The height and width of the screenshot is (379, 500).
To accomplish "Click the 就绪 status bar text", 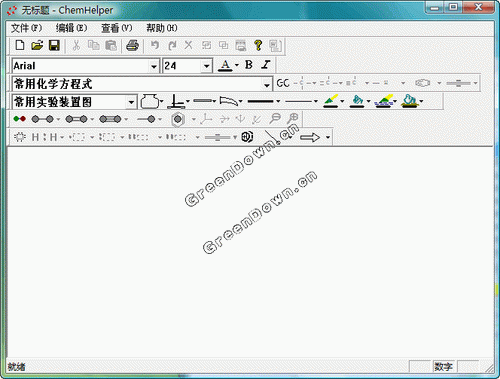I will (17, 367).
